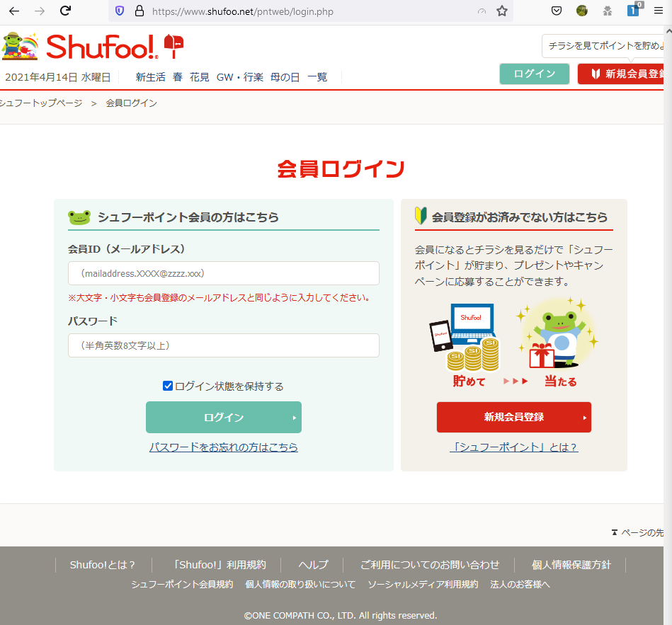Click the green ログイン header button
This screenshot has width=672, height=625.
(x=534, y=73)
